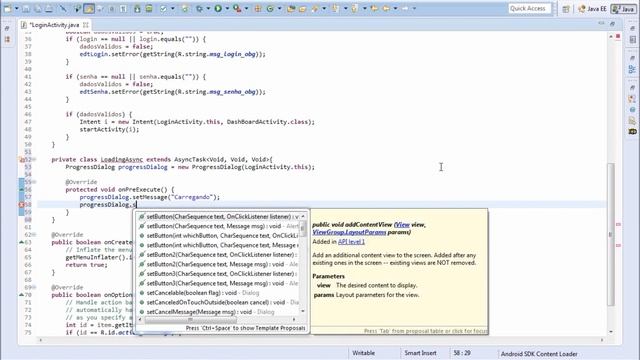The height and width of the screenshot is (360, 640).
Task: Open the Android SDK Manager icon
Action: (x=137, y=9)
